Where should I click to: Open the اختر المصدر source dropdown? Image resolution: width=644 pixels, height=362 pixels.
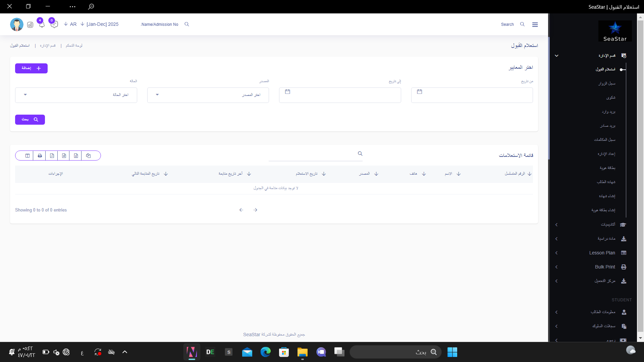(208, 95)
